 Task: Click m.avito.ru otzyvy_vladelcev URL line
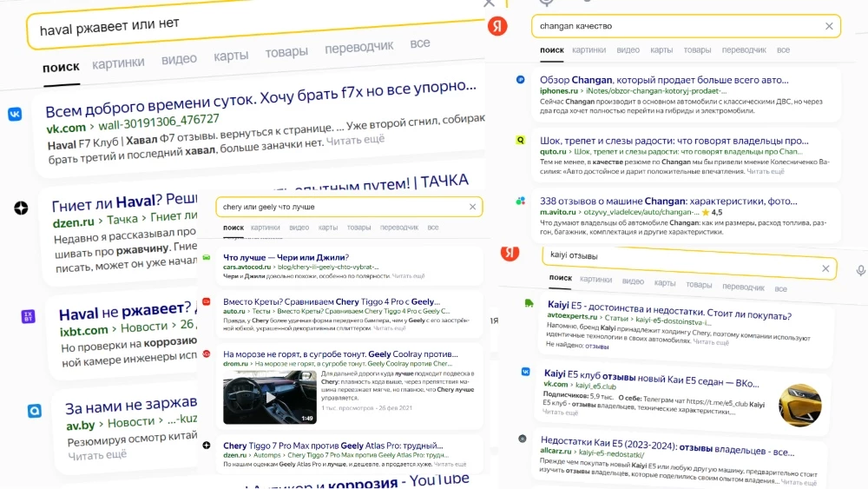pyautogui.click(x=619, y=212)
